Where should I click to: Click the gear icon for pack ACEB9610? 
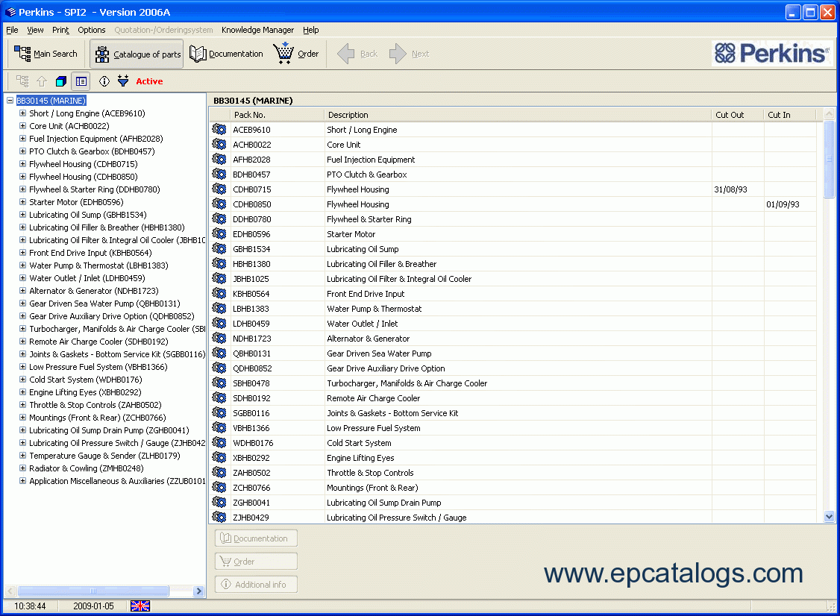[219, 129]
